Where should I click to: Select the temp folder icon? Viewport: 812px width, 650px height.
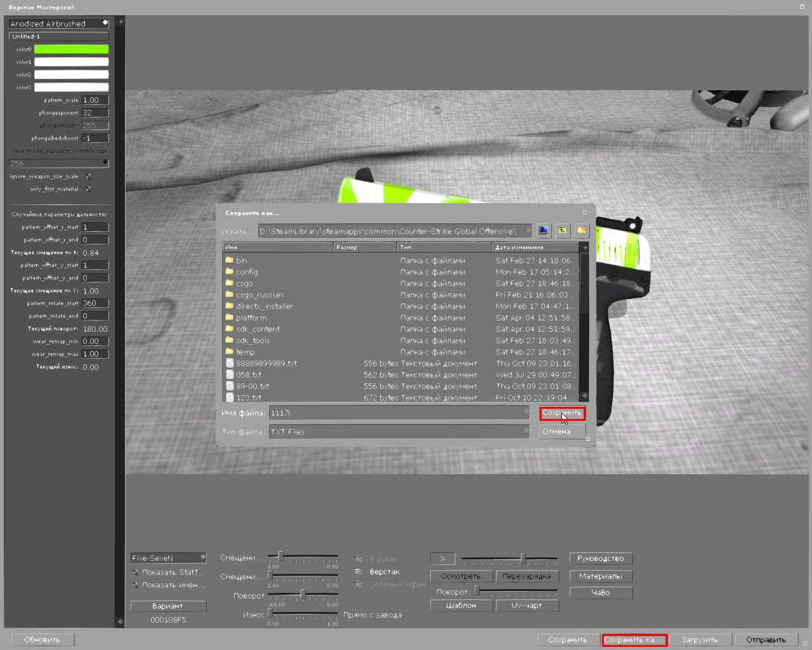point(230,352)
